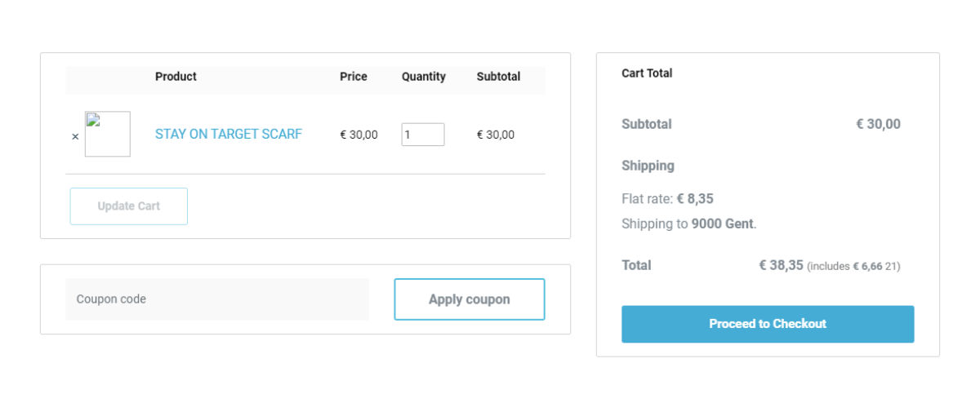Focus the Coupon code field
Viewport: 980px width, 403px height.
coord(217,299)
